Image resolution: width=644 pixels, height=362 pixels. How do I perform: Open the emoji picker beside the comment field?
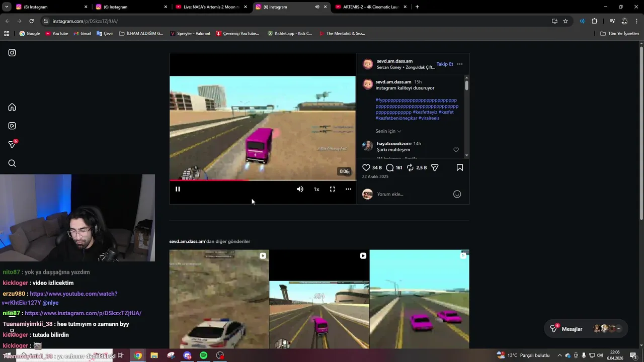457,194
